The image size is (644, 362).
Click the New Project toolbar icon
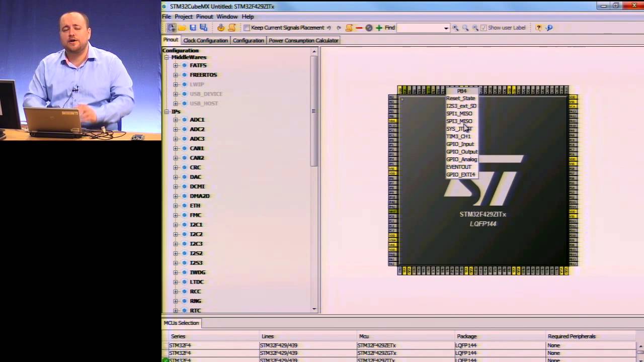pos(171,28)
